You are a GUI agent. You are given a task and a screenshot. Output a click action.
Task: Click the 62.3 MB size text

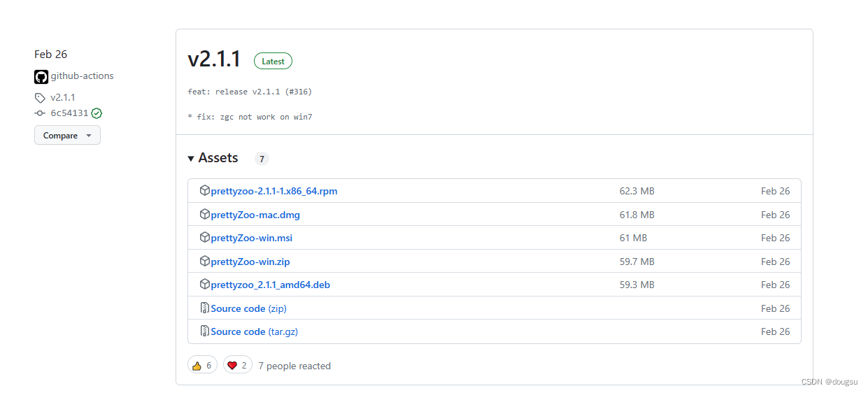637,191
